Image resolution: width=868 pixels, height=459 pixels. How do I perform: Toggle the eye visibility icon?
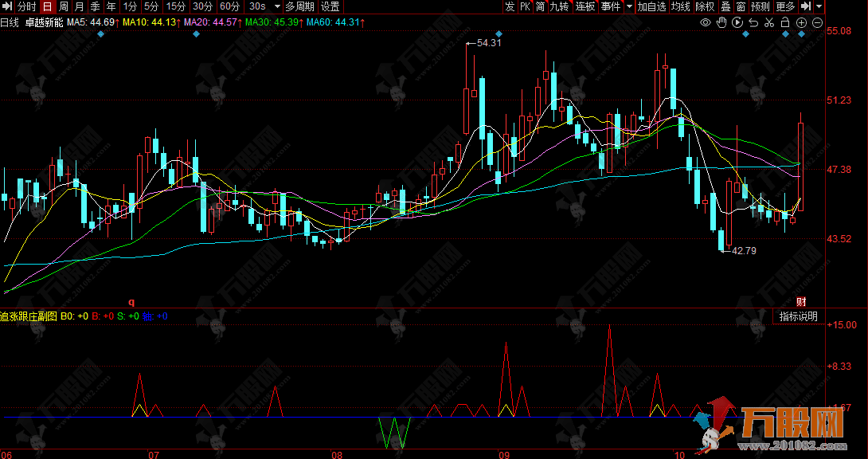tap(705, 22)
